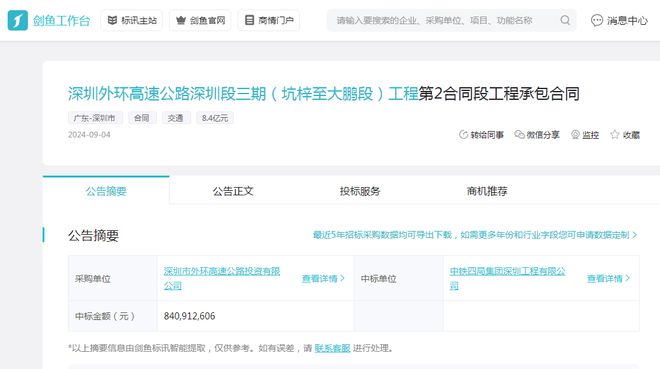Click chevron after 申请数据定制 notice
This screenshot has height=369, width=660.
pyautogui.click(x=635, y=235)
